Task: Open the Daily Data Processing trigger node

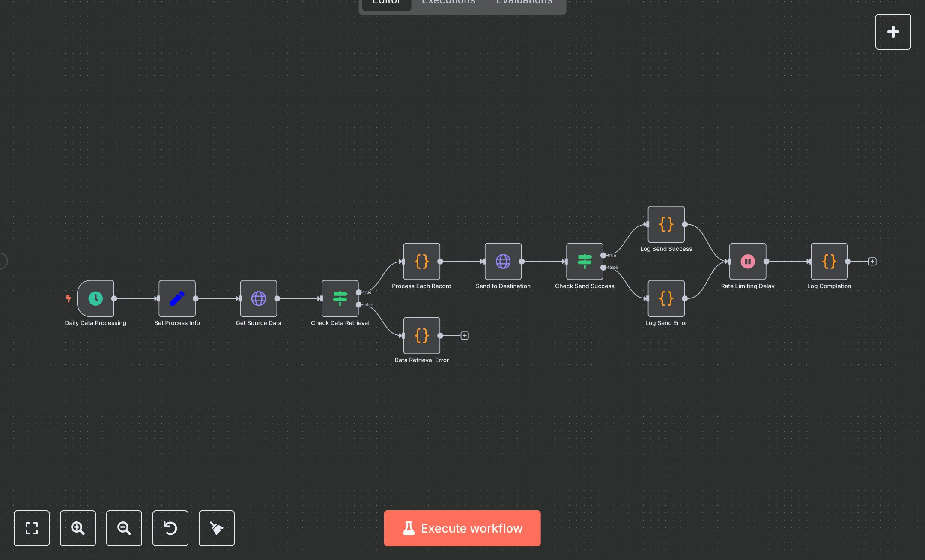Action: [x=95, y=298]
